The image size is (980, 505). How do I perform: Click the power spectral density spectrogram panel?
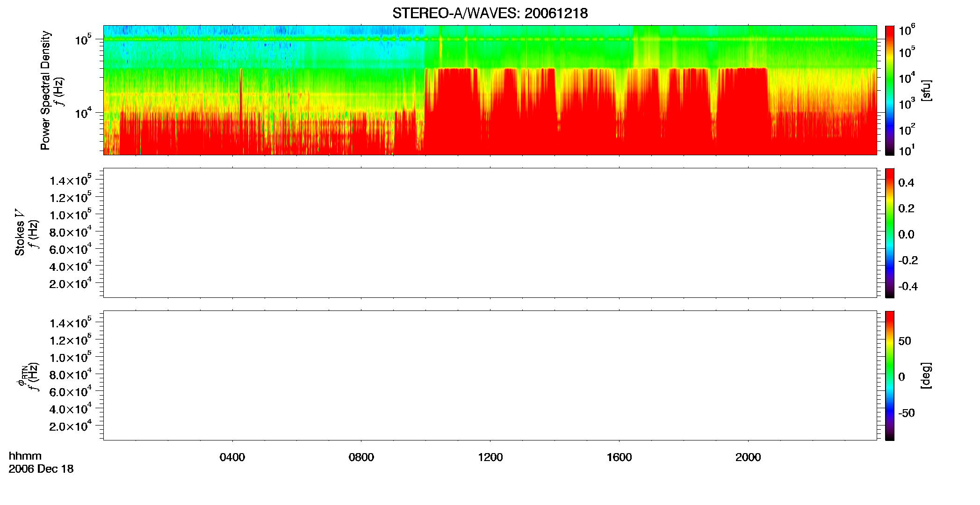[490, 90]
